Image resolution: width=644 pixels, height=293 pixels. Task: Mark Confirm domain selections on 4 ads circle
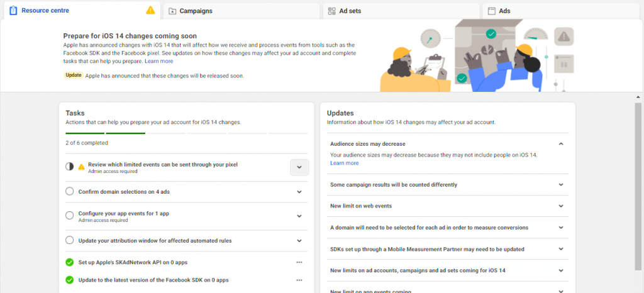70,192
